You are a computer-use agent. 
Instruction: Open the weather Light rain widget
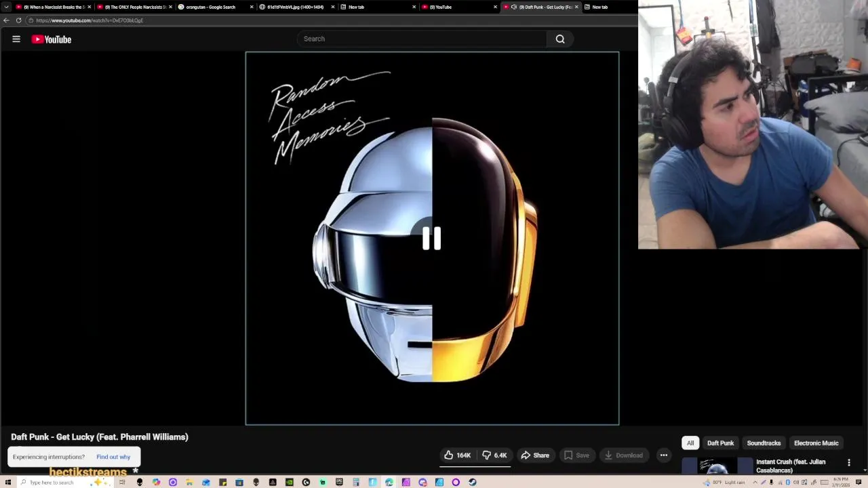click(724, 482)
